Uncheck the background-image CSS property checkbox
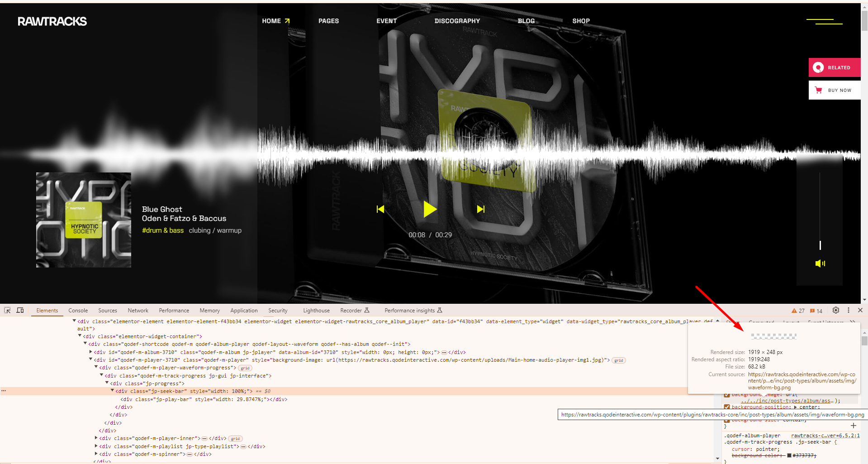 point(727,395)
